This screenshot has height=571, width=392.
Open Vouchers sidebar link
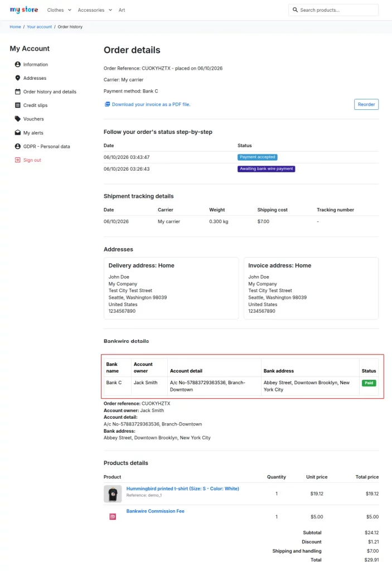coord(33,119)
